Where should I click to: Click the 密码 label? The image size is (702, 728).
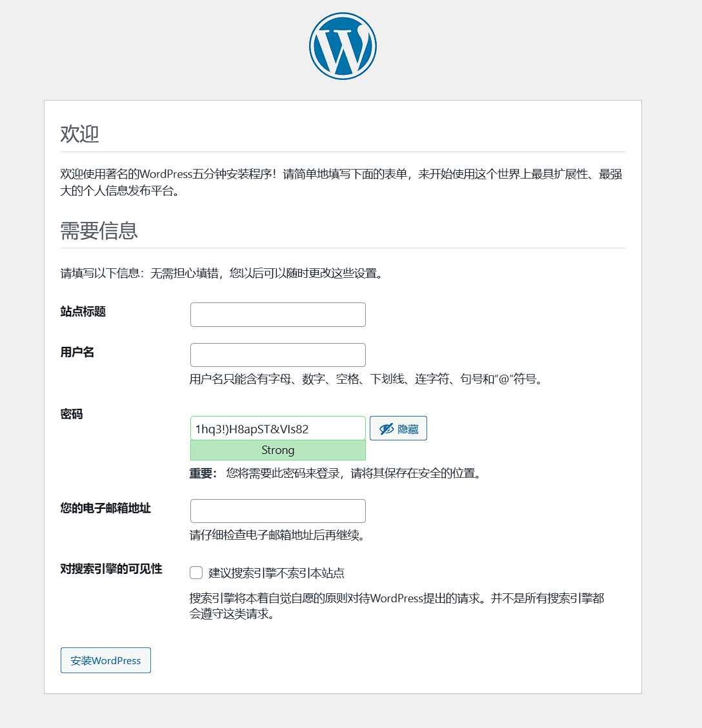(x=72, y=414)
